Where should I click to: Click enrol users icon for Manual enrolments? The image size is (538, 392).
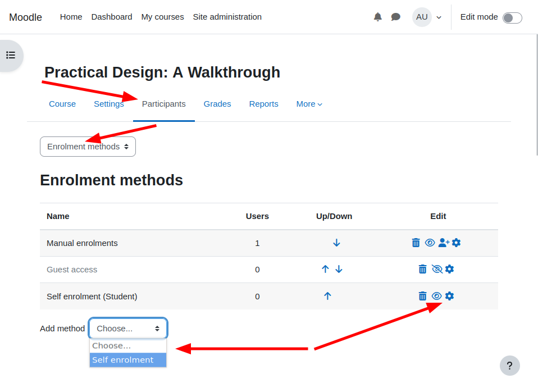tap(444, 243)
